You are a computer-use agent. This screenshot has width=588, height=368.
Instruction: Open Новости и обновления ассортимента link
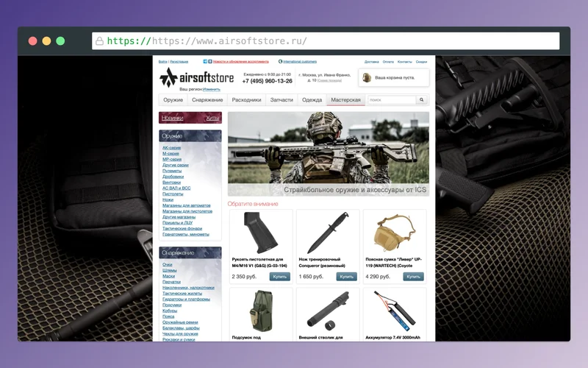point(241,62)
